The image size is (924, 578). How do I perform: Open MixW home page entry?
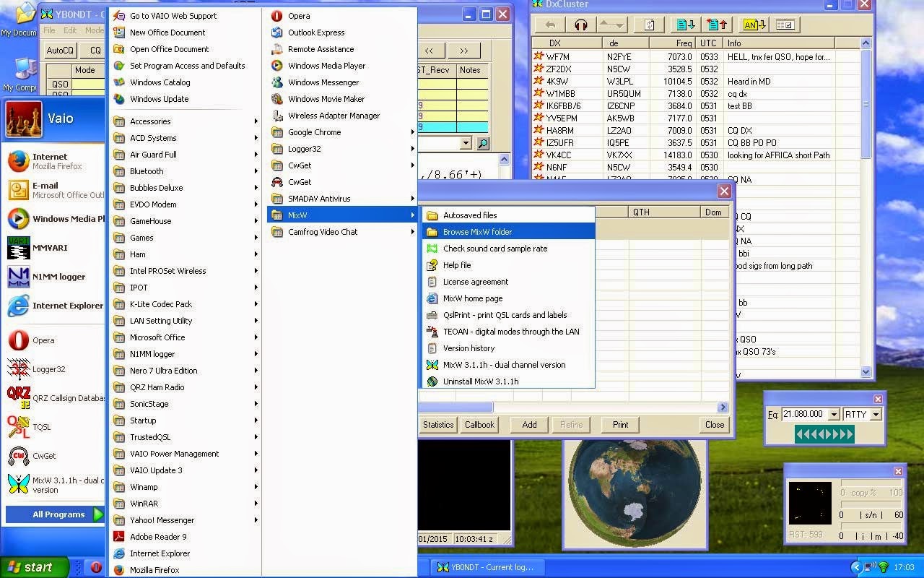(508, 298)
